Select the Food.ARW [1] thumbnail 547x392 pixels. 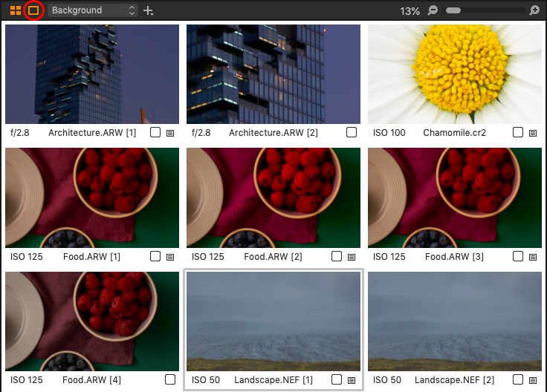tap(92, 198)
